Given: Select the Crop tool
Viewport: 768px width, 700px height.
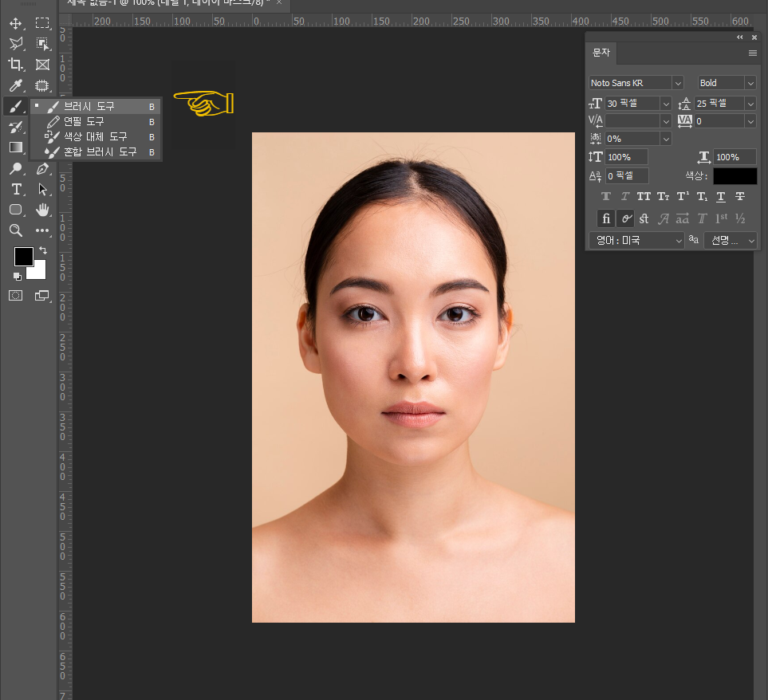Looking at the screenshot, I should 16,65.
